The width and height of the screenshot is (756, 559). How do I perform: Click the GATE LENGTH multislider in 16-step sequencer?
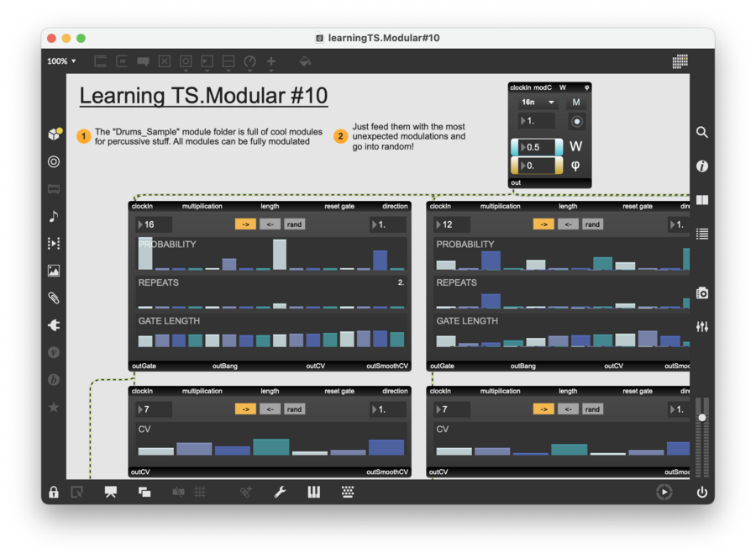pyautogui.click(x=271, y=332)
